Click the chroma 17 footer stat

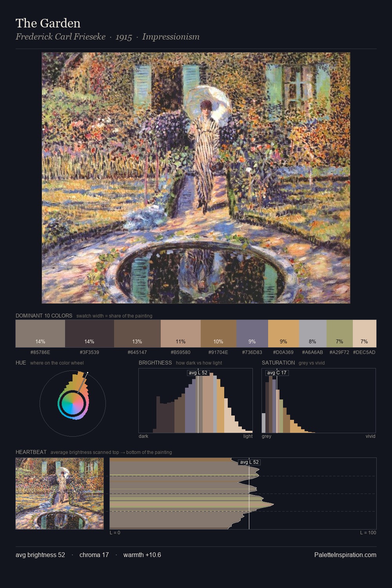[94, 555]
